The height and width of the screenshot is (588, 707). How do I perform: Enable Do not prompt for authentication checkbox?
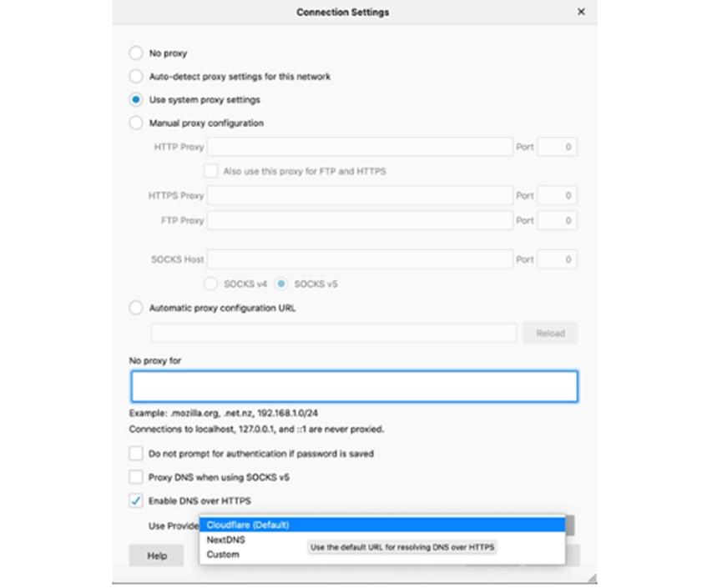[134, 454]
